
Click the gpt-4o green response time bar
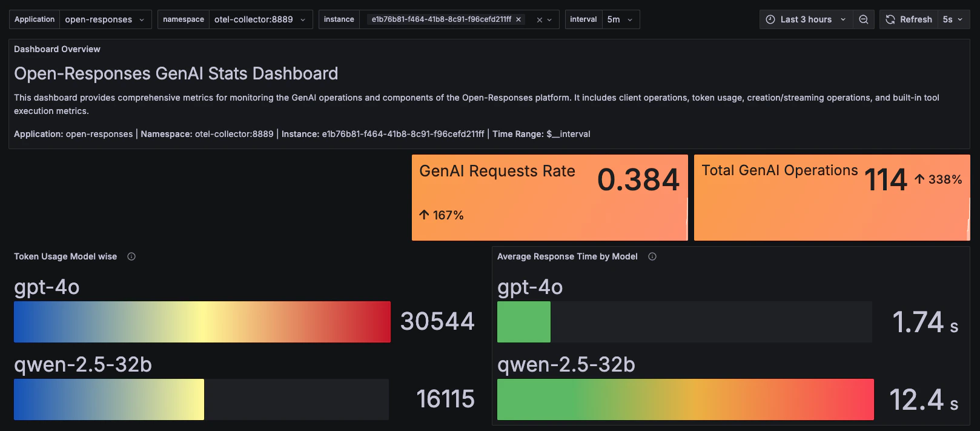point(524,322)
